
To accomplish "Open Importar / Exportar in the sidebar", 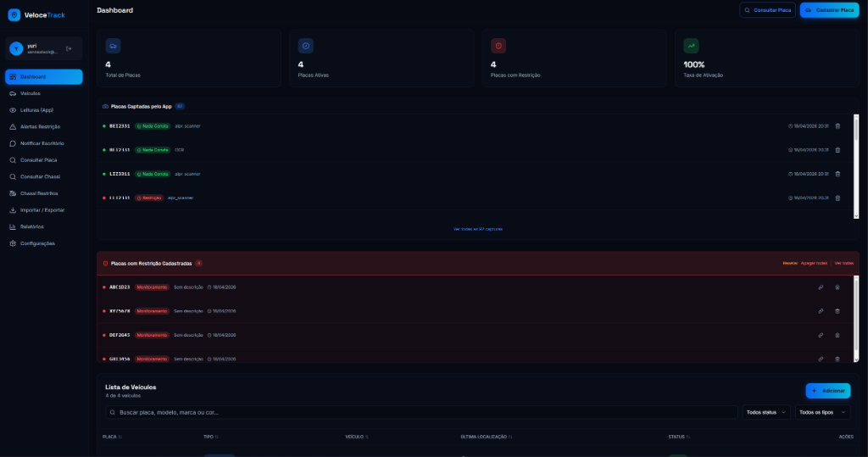I will [x=44, y=210].
